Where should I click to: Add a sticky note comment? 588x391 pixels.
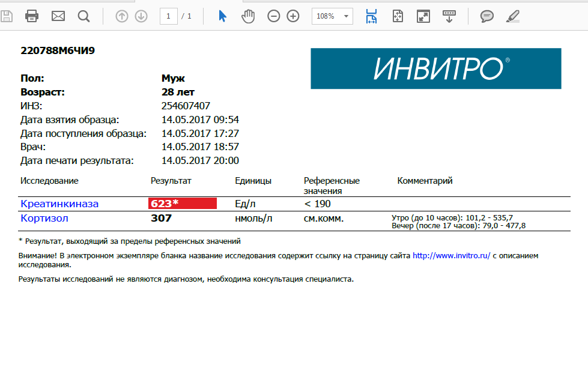coord(486,16)
